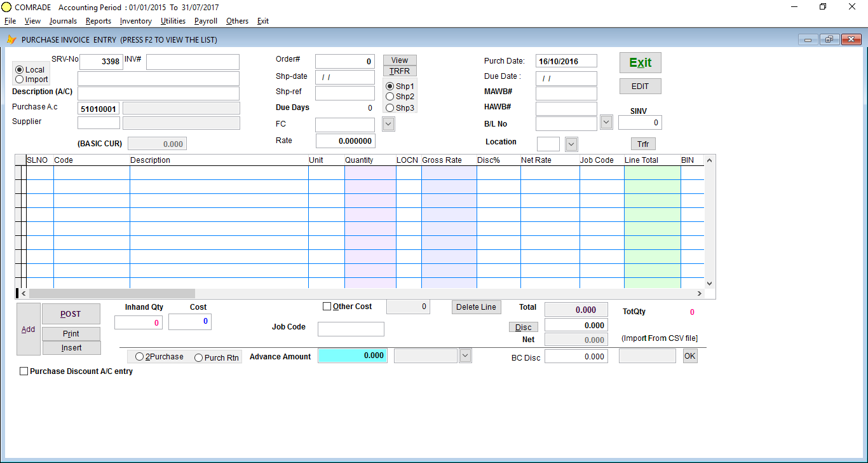Open the FC currency dropdown
This screenshot has height=463, width=868.
click(x=388, y=124)
